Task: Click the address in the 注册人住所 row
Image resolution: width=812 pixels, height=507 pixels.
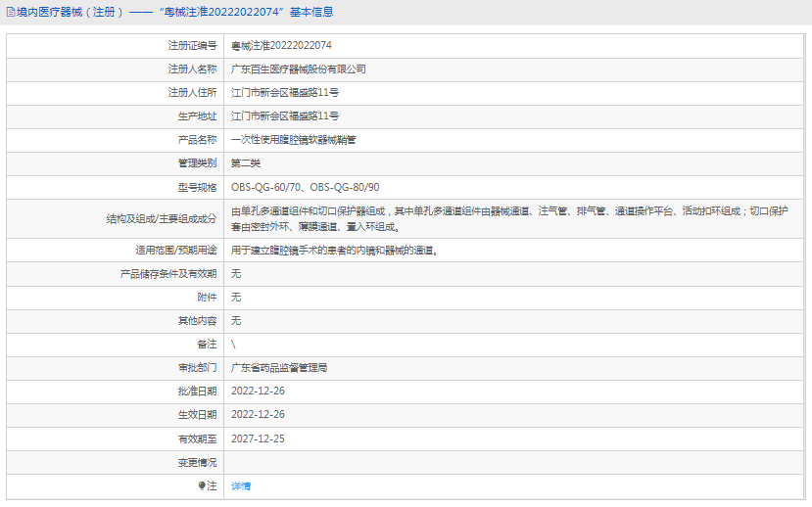Action: pos(285,93)
